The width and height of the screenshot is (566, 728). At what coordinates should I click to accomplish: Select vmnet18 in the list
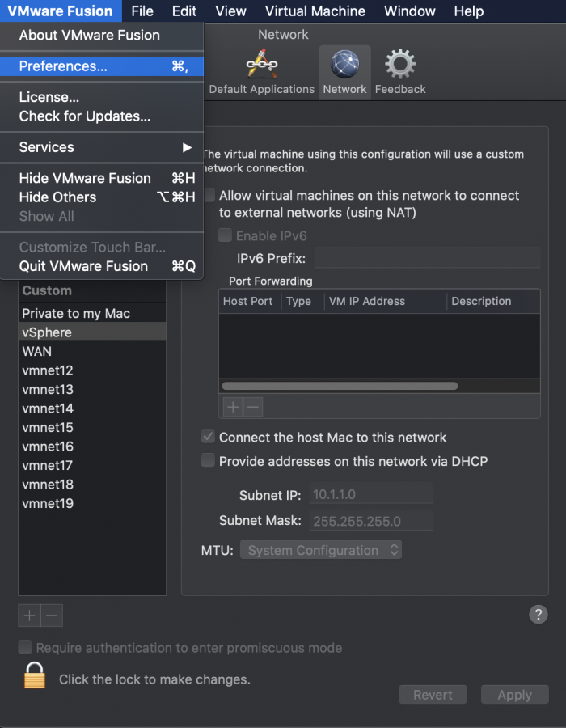[92, 485]
